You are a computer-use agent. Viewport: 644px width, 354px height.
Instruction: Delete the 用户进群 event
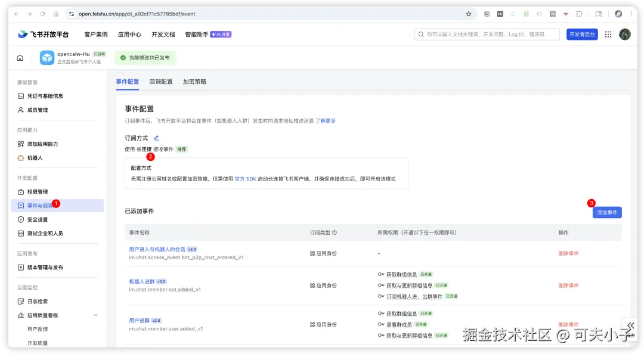[x=568, y=324]
